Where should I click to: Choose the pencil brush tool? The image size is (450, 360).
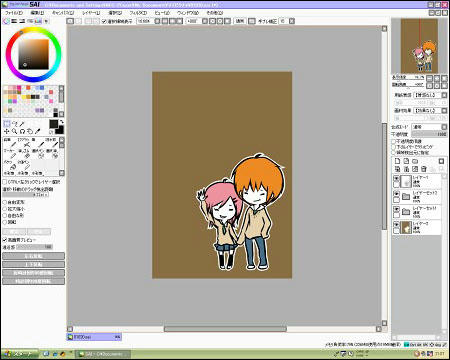point(11,143)
